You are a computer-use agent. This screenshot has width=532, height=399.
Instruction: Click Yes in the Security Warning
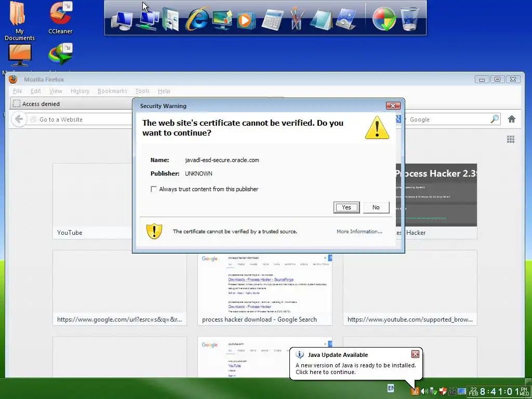pos(347,207)
